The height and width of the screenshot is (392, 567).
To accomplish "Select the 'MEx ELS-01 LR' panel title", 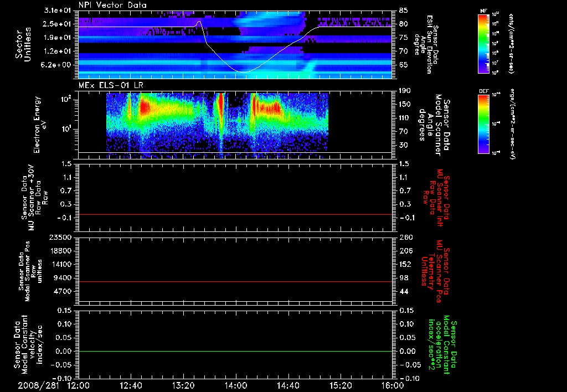I will pos(110,85).
